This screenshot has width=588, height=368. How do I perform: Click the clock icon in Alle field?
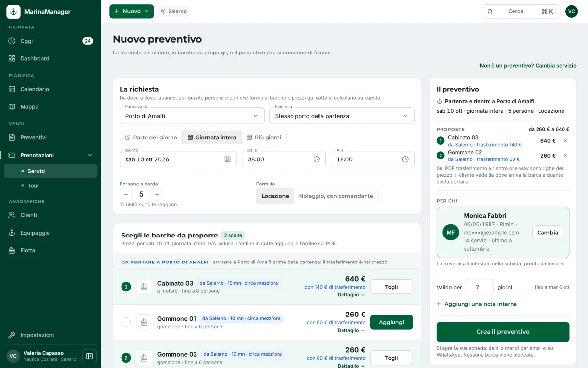point(405,159)
